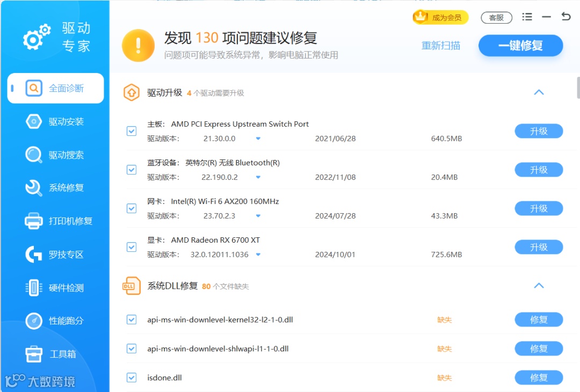Click 升级 for AMD Radeon RX 6700 XT
The height and width of the screenshot is (392, 580).
[x=539, y=247]
